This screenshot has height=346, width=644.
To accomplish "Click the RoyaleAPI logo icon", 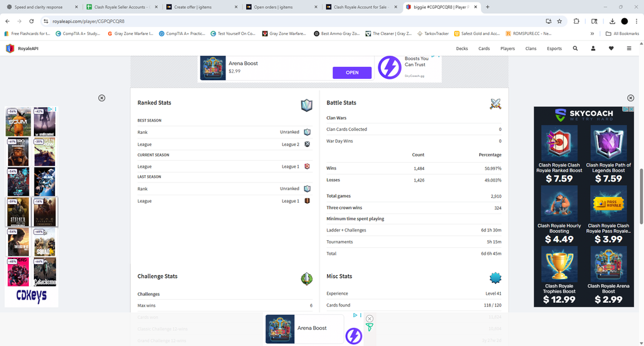I will click(10, 48).
